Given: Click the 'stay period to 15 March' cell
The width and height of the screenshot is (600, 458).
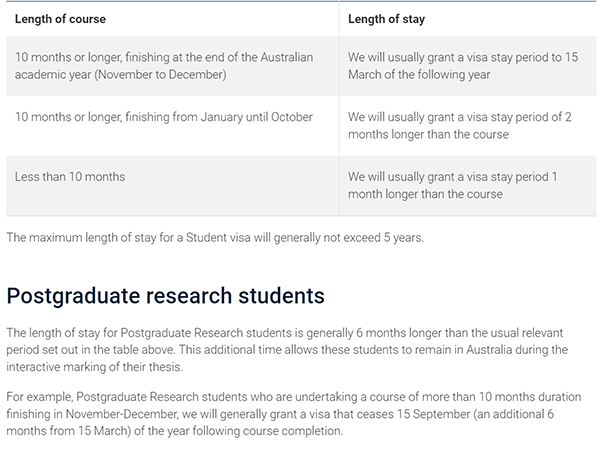Looking at the screenshot, I should point(467,66).
